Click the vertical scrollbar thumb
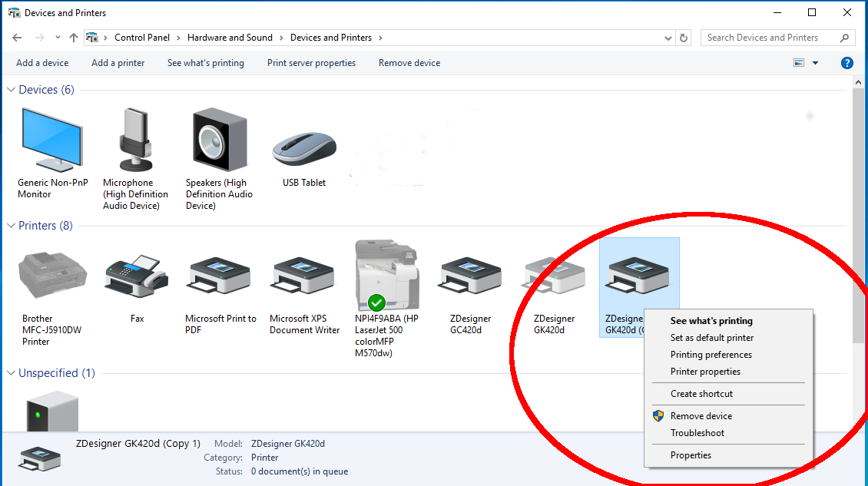 coord(858,215)
